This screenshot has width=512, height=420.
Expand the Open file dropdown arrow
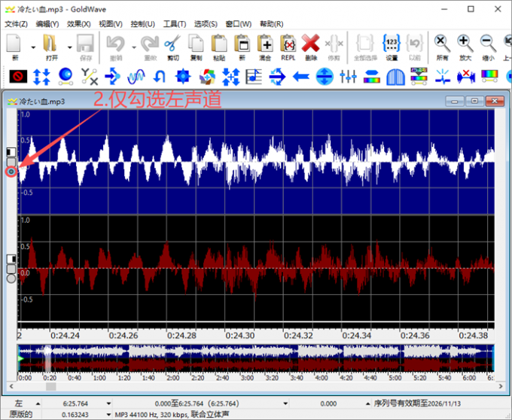click(69, 47)
